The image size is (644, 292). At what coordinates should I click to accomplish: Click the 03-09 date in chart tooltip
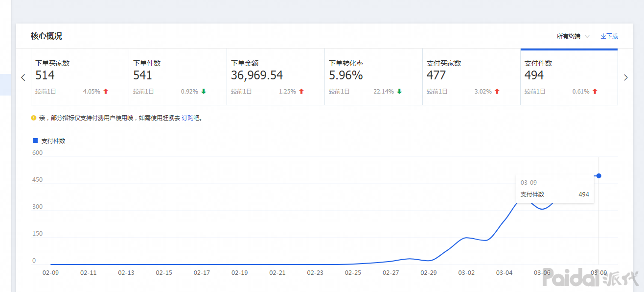point(529,183)
